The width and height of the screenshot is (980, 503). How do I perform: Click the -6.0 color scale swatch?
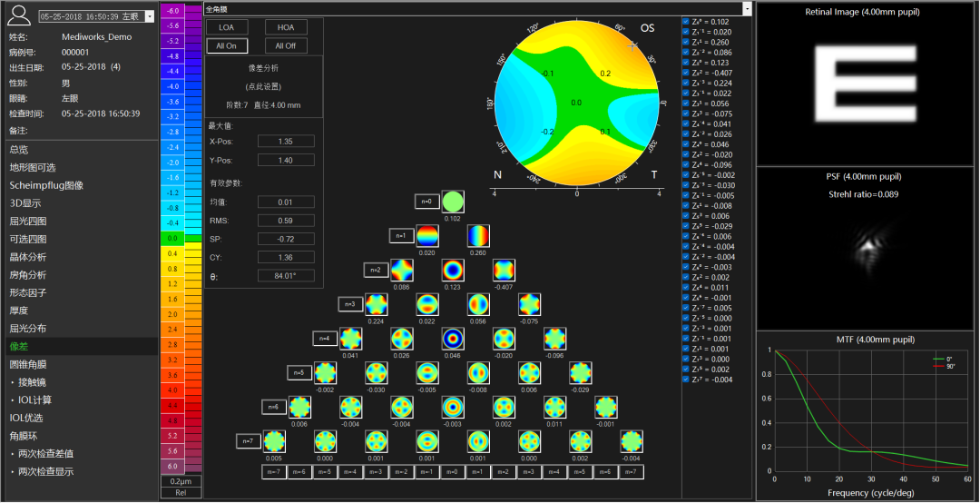[x=171, y=11]
